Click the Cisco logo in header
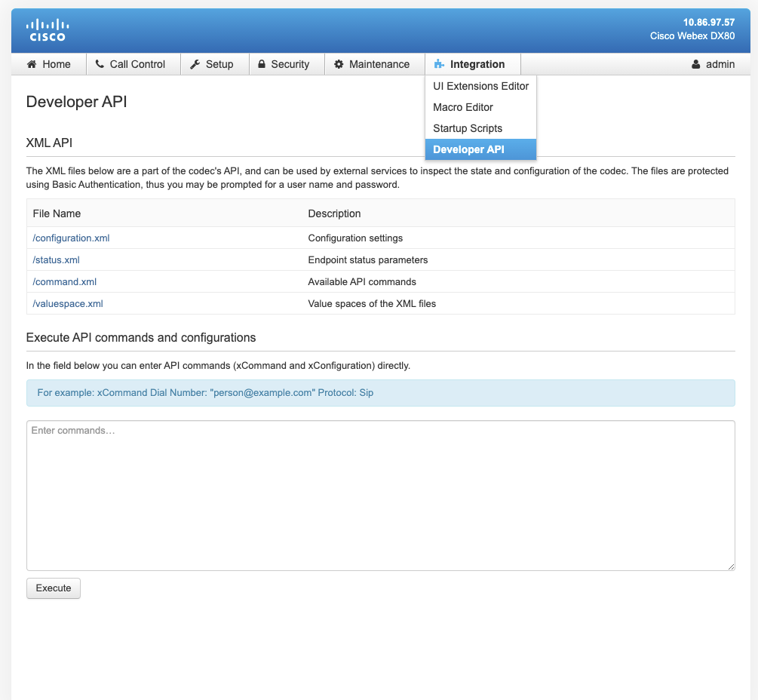The width and height of the screenshot is (758, 700). click(47, 30)
